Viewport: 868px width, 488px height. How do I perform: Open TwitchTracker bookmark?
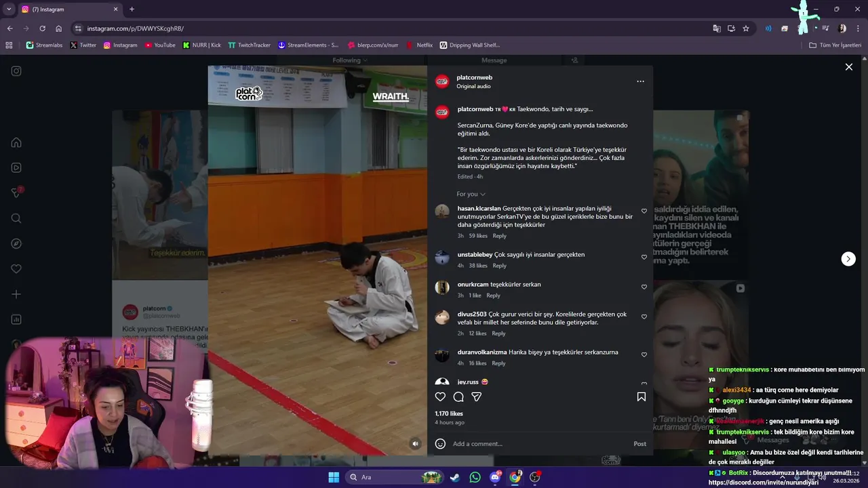click(249, 45)
